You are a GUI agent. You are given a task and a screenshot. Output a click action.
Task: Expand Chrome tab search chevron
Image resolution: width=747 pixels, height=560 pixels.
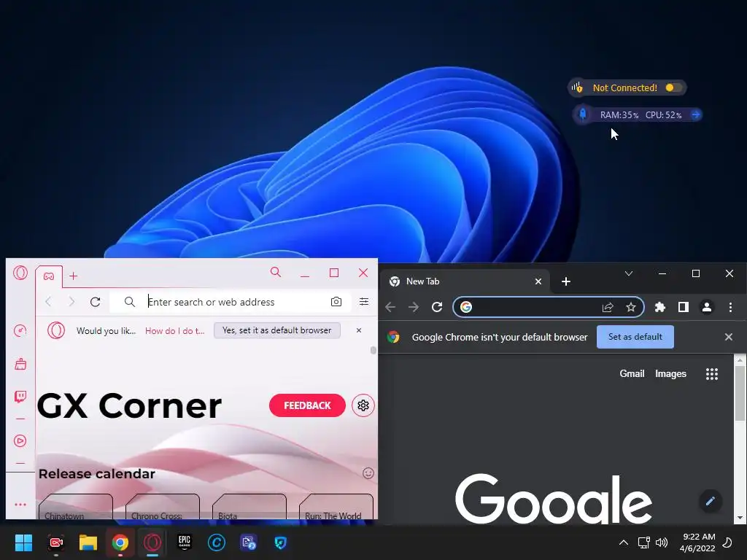629,273
